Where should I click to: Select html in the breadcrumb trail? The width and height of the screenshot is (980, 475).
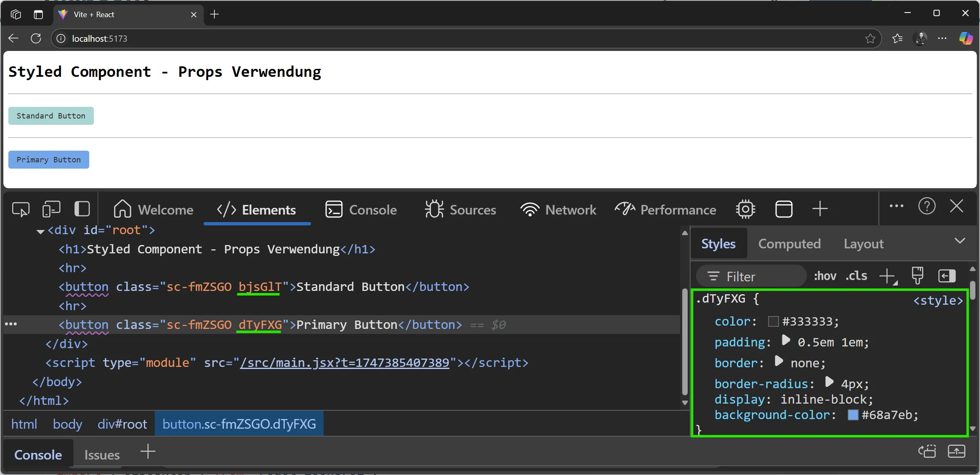(24, 424)
